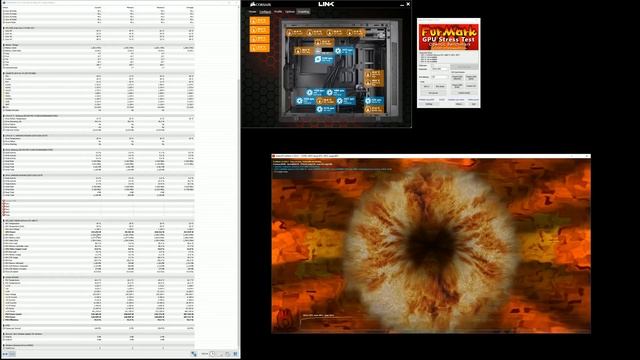Run FurMark Preset:1080 FHD benchmark
Image resolution: width=640 pixels, height=360 pixels.
(457, 86)
